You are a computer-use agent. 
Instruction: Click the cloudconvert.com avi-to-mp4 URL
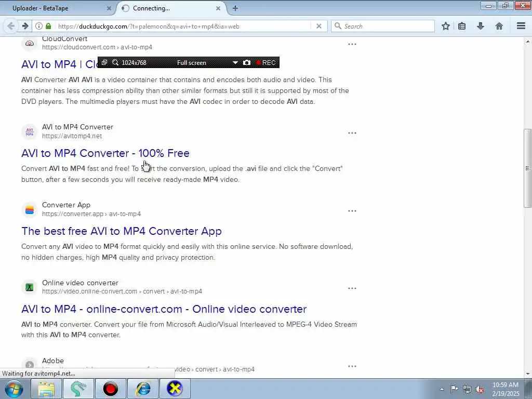[97, 47]
